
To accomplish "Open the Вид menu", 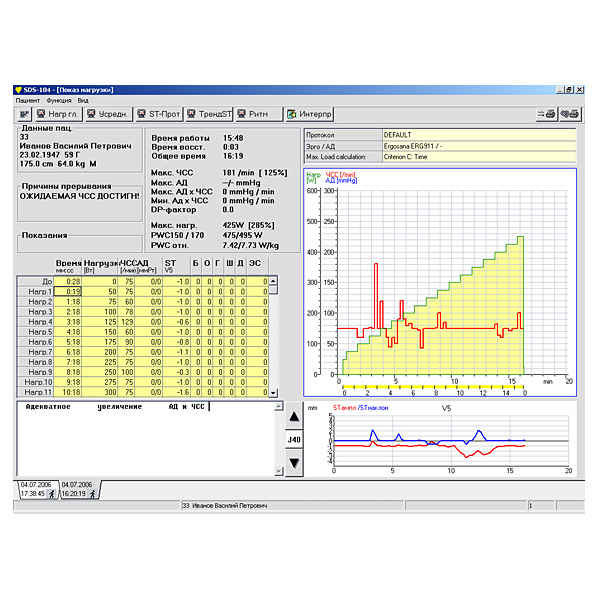I will [x=83, y=100].
